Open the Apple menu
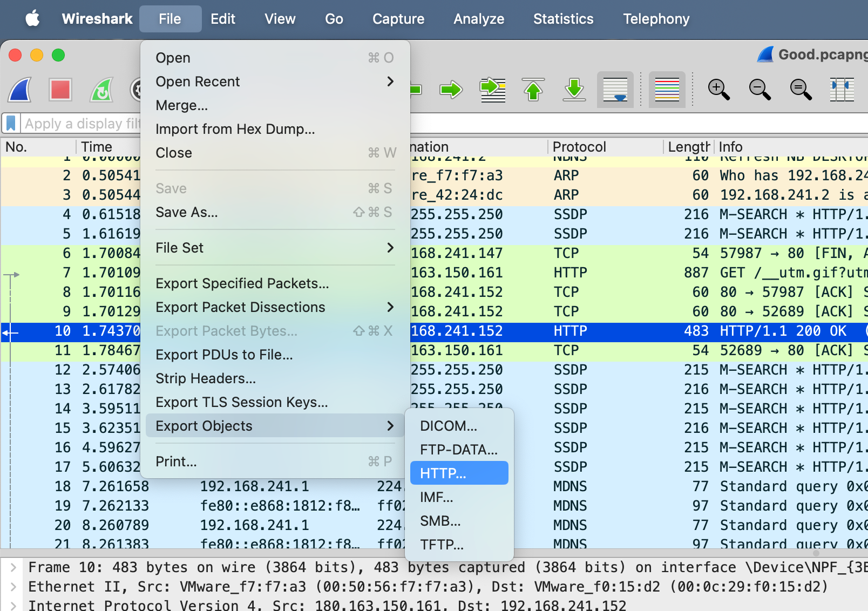Screen dimensions: 868x611 pos(33,19)
